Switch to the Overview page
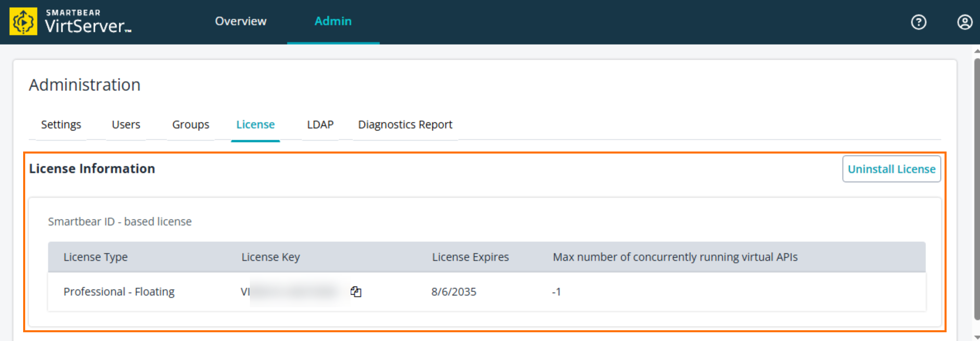980x341 pixels. click(x=241, y=22)
